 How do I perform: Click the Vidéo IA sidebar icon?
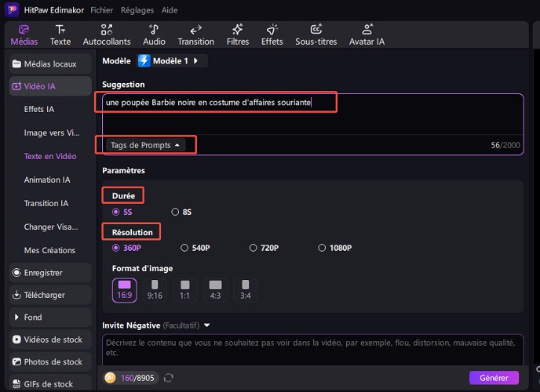point(16,86)
